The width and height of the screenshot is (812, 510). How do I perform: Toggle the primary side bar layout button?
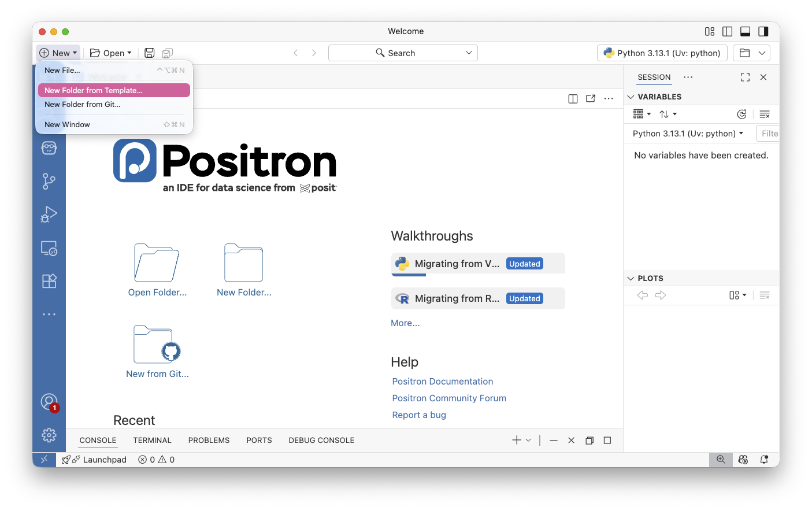728,32
